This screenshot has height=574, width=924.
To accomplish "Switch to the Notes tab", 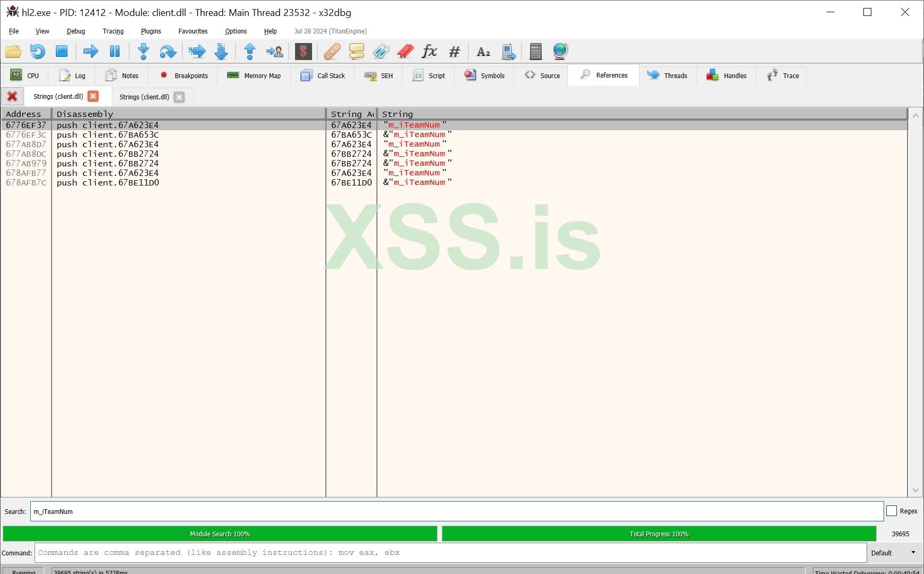I will (x=121, y=75).
